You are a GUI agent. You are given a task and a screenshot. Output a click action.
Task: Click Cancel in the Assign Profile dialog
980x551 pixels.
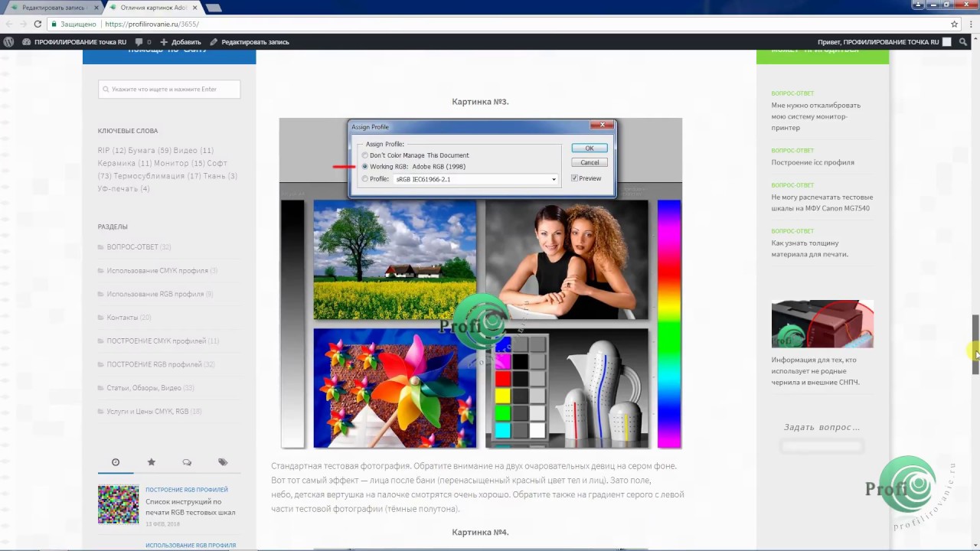pyautogui.click(x=590, y=162)
